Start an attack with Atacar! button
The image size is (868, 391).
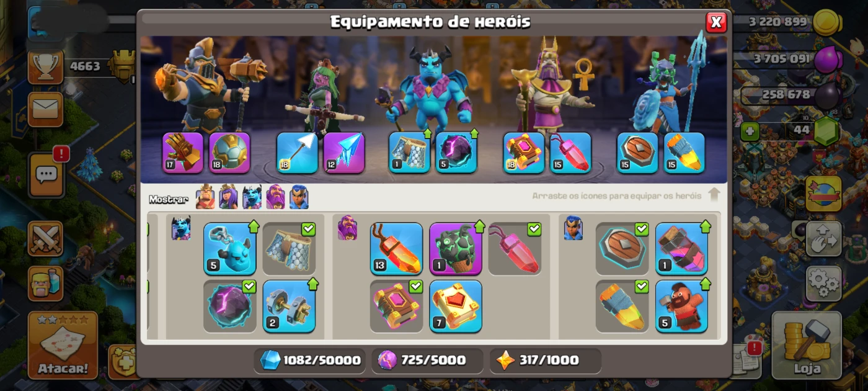[63, 345]
